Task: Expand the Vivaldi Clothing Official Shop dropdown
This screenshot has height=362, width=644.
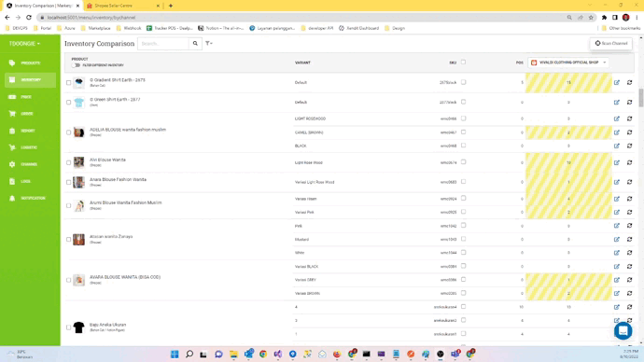Action: tap(568, 63)
